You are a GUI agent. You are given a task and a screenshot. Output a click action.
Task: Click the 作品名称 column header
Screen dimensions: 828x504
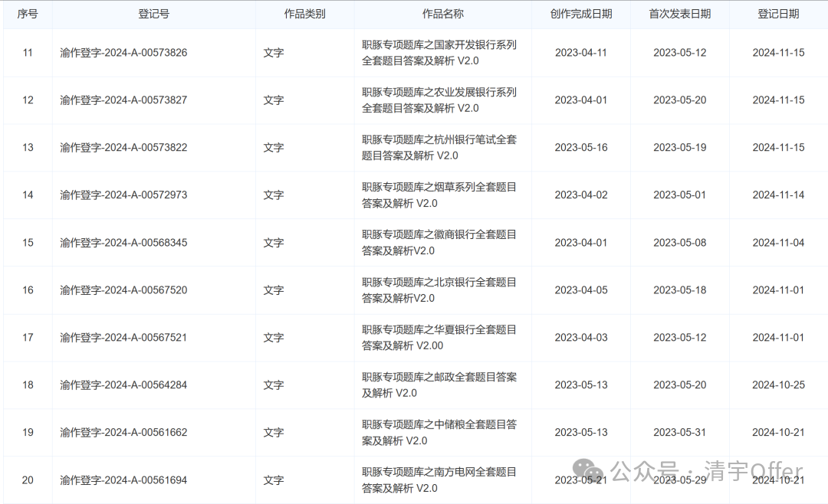(x=442, y=15)
